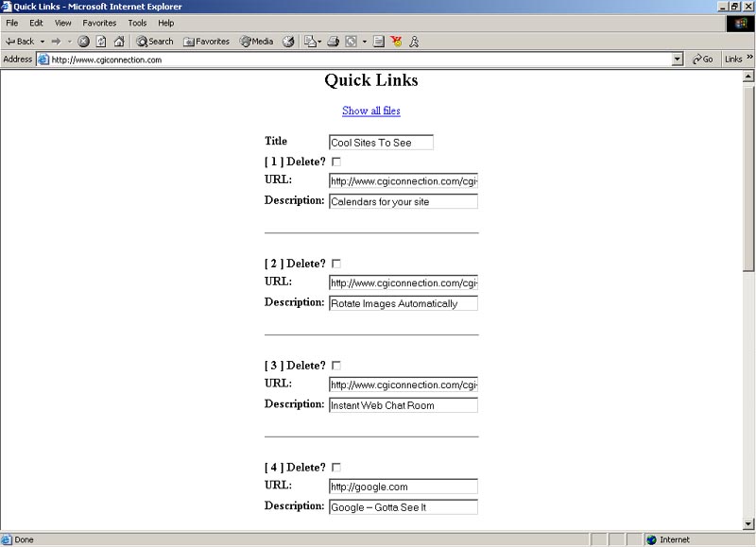The height and width of the screenshot is (547, 756).
Task: Stop loading the page
Action: (x=83, y=42)
